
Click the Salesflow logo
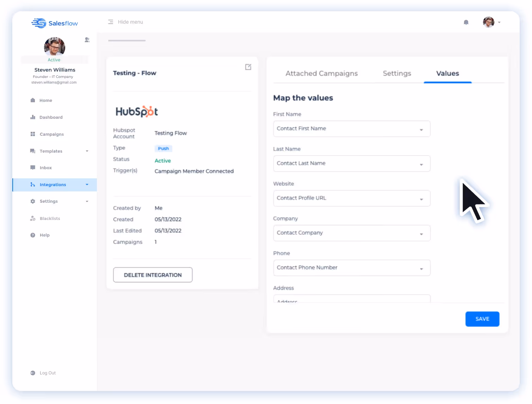(55, 23)
